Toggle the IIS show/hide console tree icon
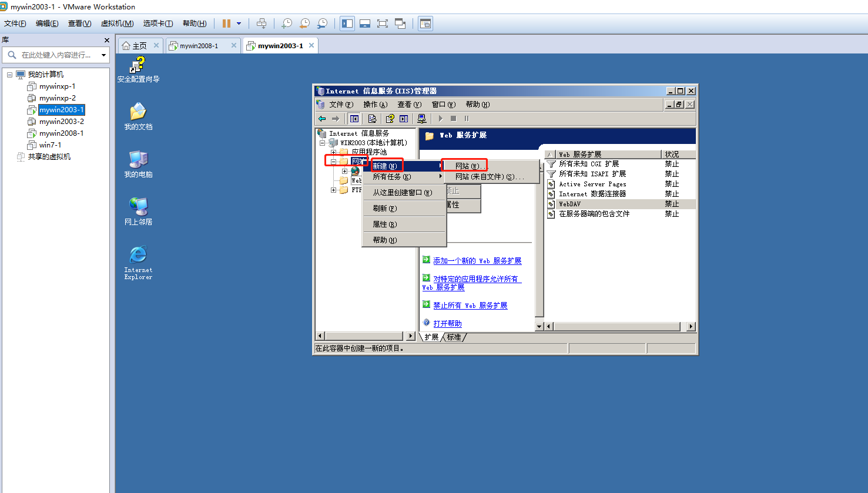Screen dimensions: 868x493 [x=354, y=119]
